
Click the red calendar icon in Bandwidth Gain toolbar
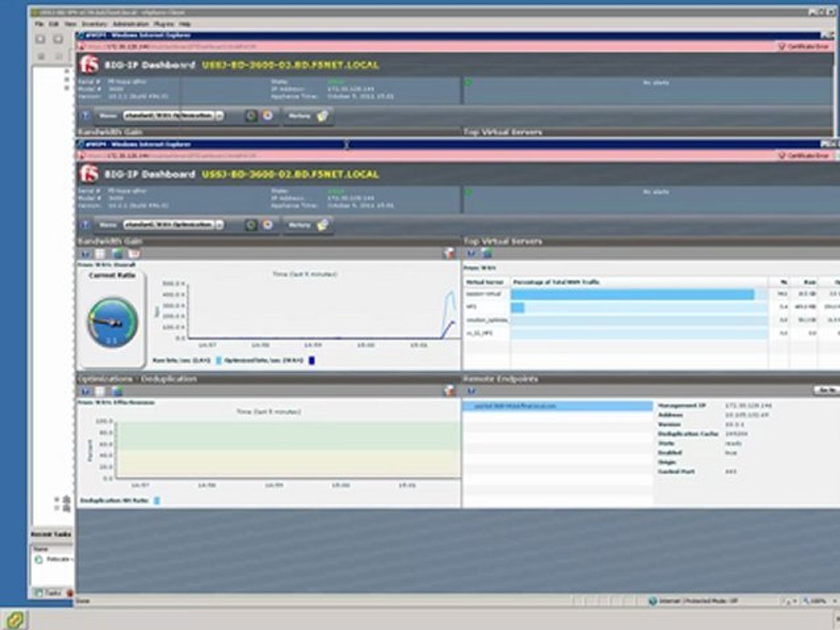coord(134,254)
